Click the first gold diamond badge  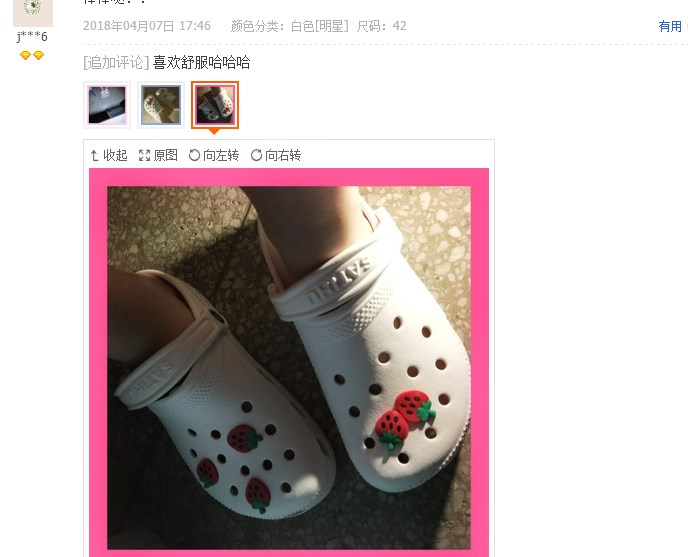(25, 55)
